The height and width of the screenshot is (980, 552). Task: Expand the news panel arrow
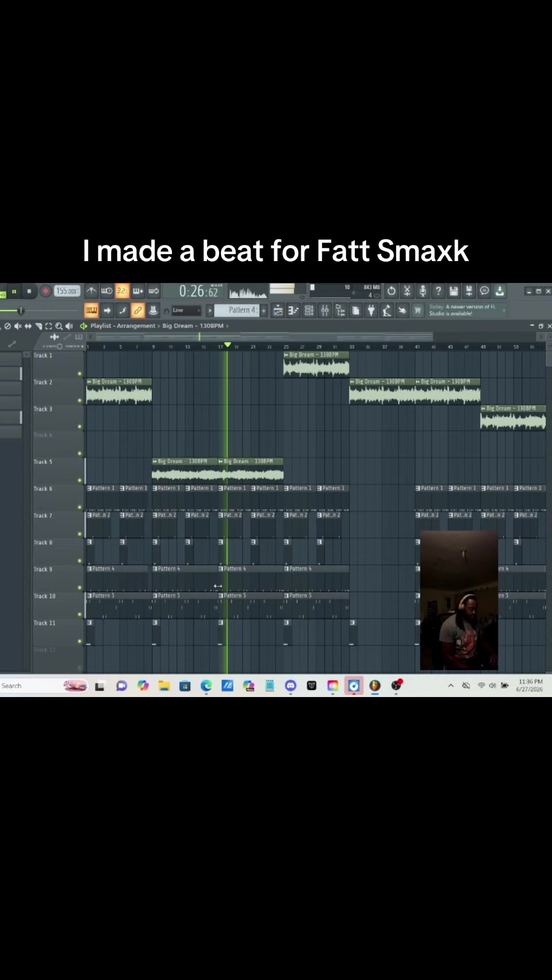[x=504, y=311]
